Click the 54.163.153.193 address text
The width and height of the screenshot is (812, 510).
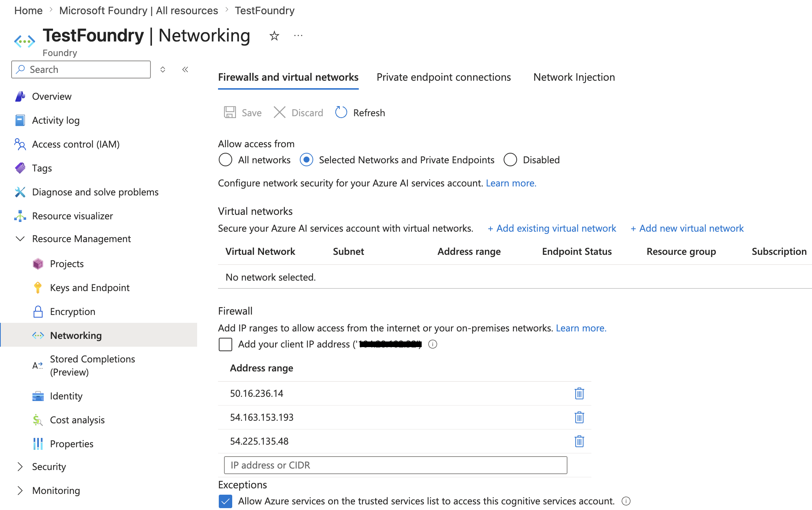tap(262, 417)
